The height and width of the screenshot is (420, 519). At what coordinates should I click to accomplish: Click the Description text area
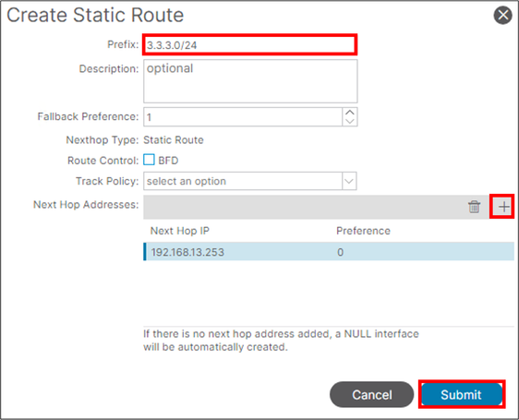click(250, 81)
